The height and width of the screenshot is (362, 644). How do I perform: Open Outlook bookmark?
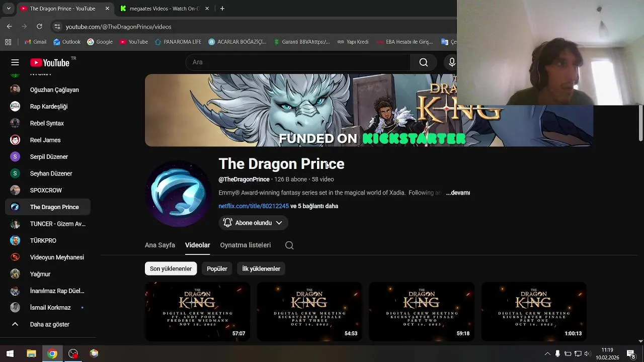click(66, 42)
